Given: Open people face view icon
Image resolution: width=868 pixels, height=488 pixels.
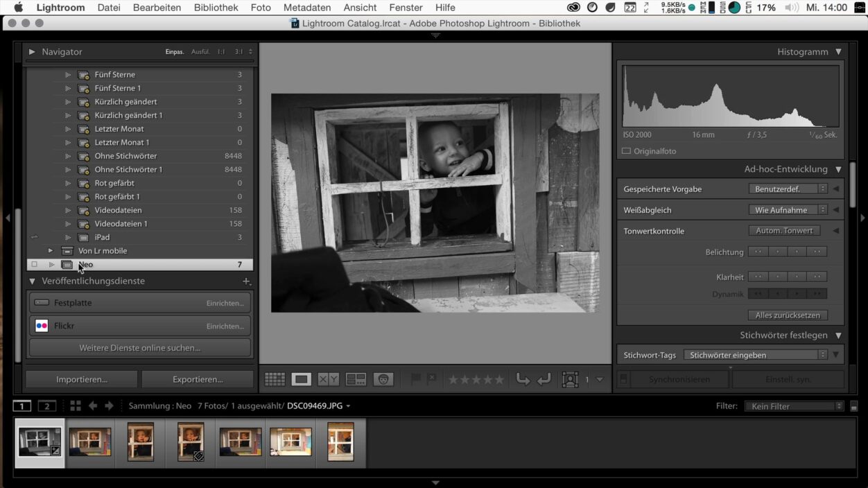Looking at the screenshot, I should pyautogui.click(x=383, y=379).
